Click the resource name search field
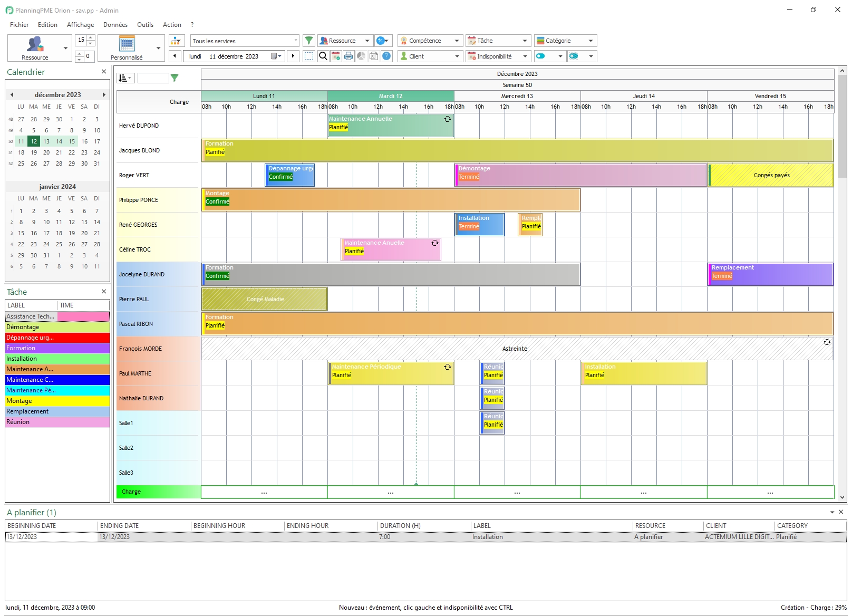 (153, 78)
